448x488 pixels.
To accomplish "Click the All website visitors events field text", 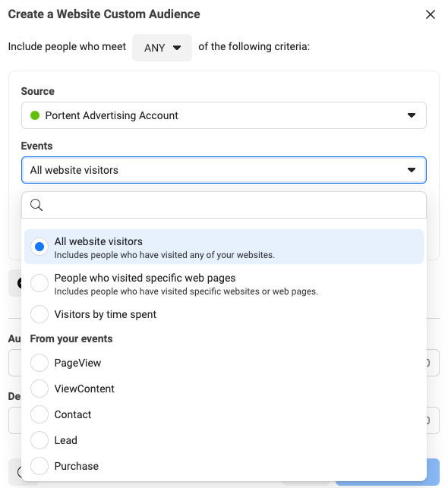I will (x=74, y=170).
